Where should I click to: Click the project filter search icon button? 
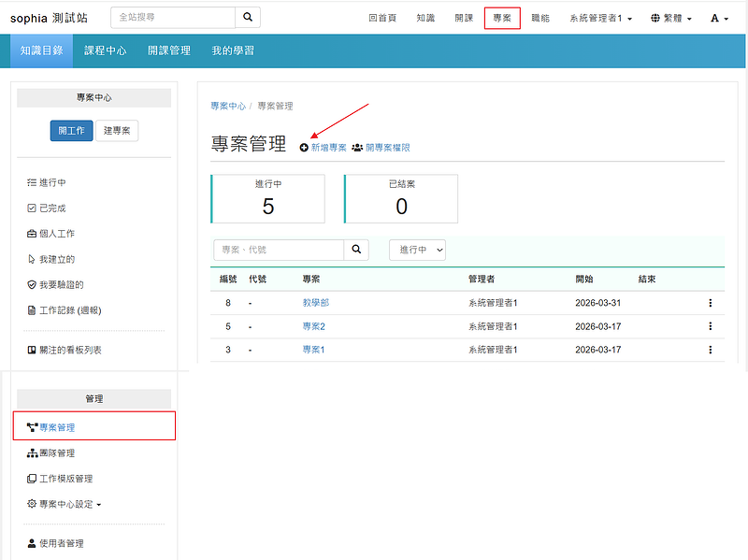pos(356,250)
